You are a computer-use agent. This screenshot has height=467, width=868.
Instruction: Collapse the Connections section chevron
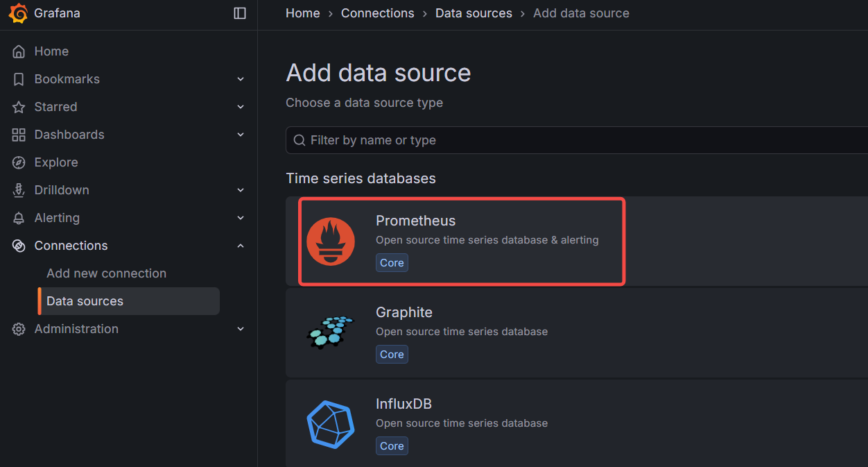(x=241, y=246)
